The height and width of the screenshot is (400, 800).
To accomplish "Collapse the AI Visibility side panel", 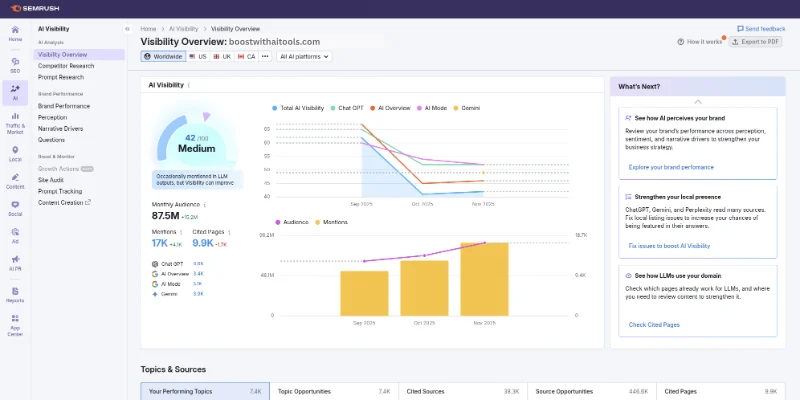I will point(125,30).
